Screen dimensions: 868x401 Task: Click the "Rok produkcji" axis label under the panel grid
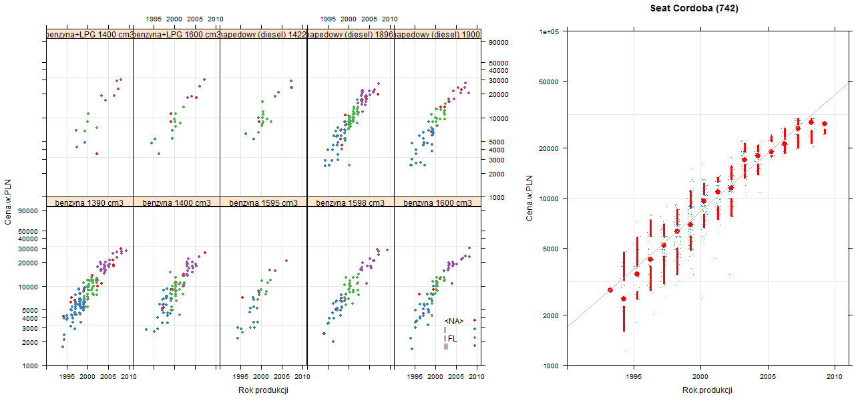[263, 390]
